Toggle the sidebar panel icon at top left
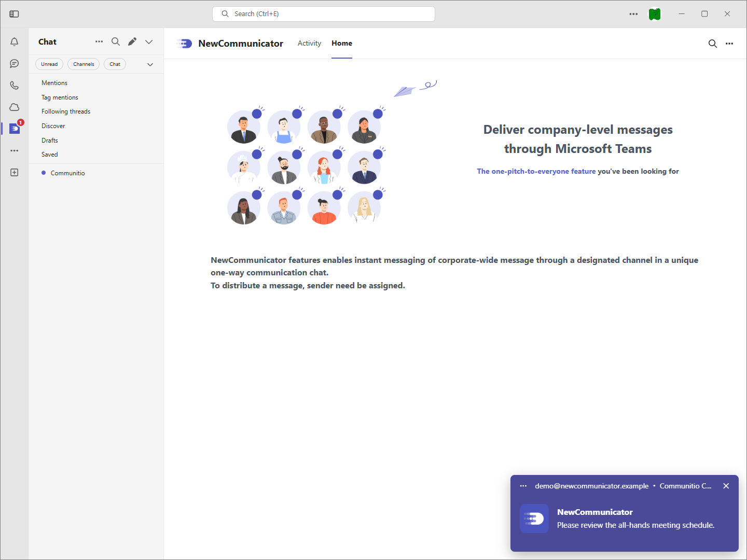The image size is (747, 560). coord(14,14)
